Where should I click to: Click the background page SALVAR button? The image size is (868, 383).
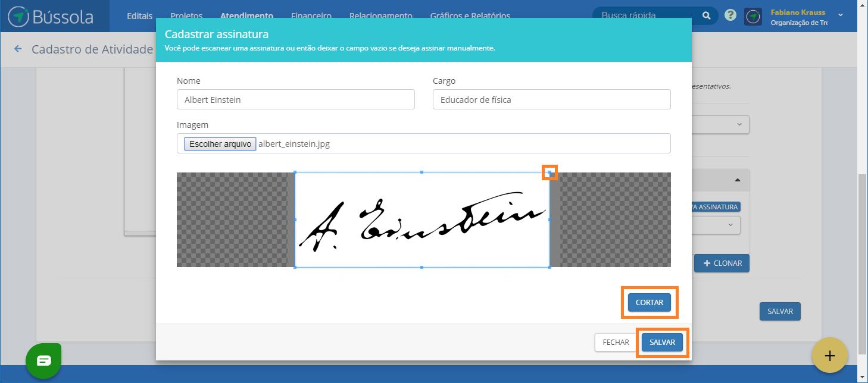click(780, 311)
